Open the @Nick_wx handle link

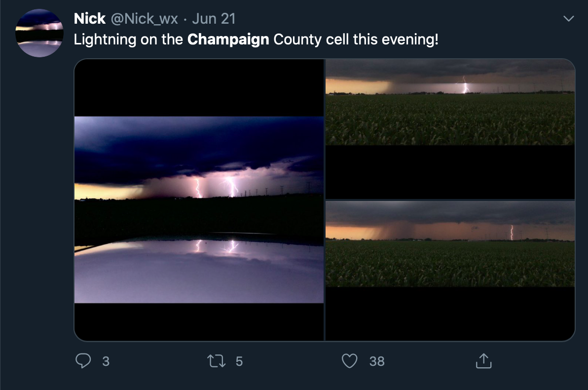[144, 19]
